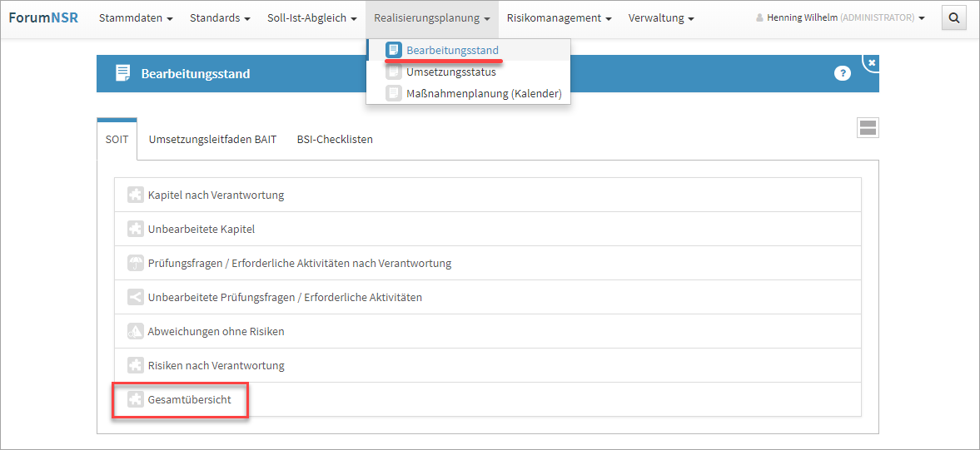
Task: Click the search magnifier icon
Action: pyautogui.click(x=953, y=17)
